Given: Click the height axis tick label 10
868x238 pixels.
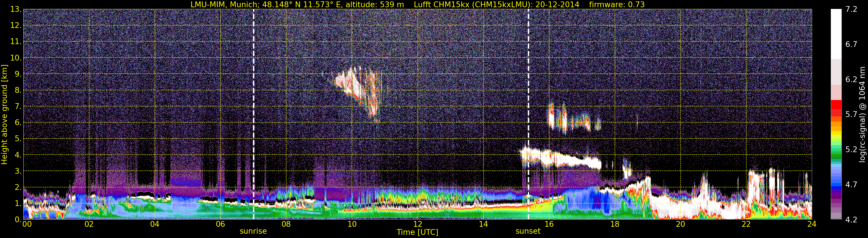Looking at the screenshot, I should tap(16, 58).
